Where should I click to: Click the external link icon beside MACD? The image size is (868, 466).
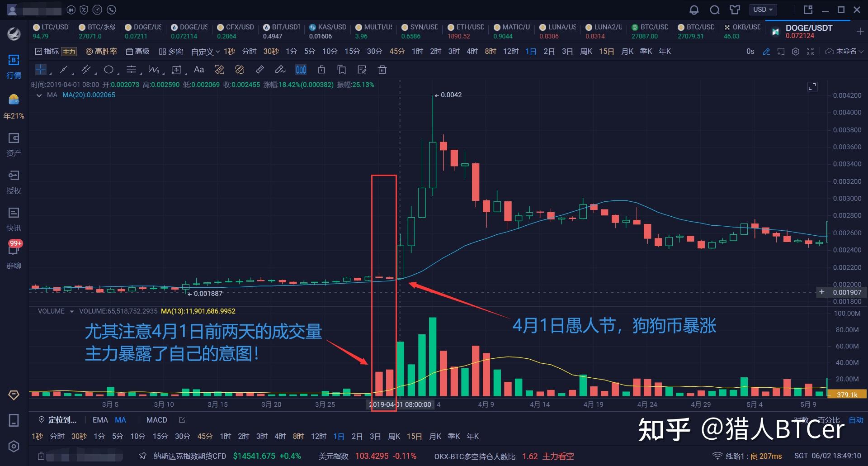(182, 420)
